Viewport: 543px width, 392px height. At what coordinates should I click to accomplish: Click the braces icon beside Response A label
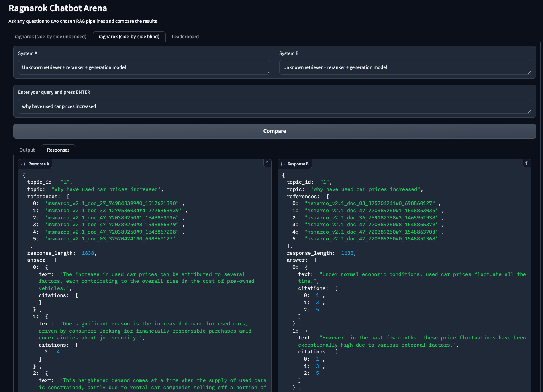(x=23, y=164)
